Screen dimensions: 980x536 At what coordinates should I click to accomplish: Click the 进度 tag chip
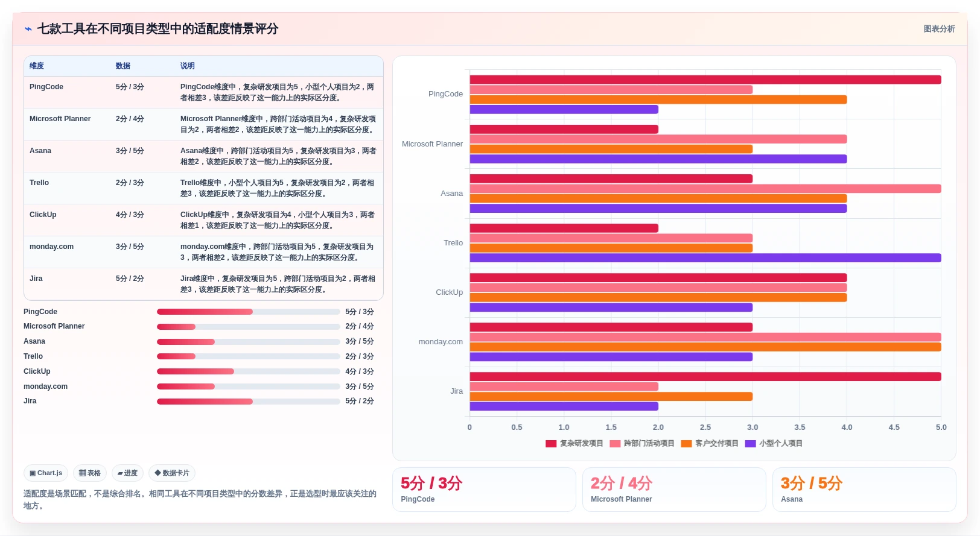click(x=127, y=473)
